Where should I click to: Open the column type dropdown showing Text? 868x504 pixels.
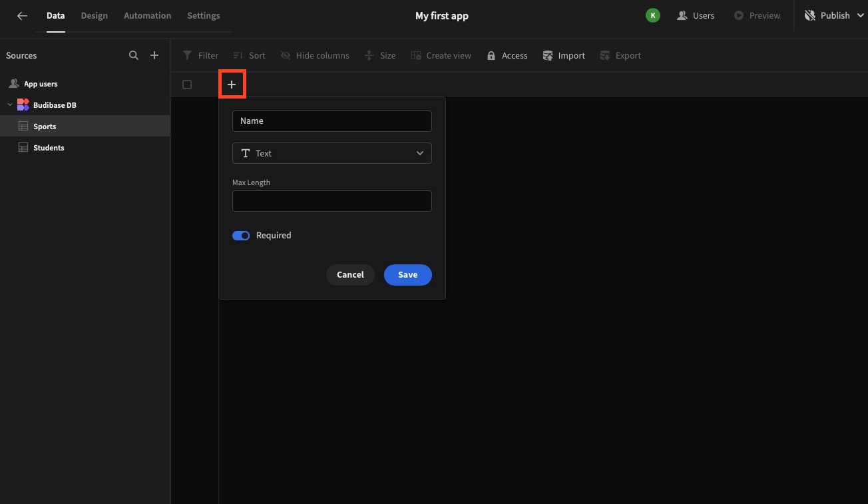pyautogui.click(x=331, y=153)
